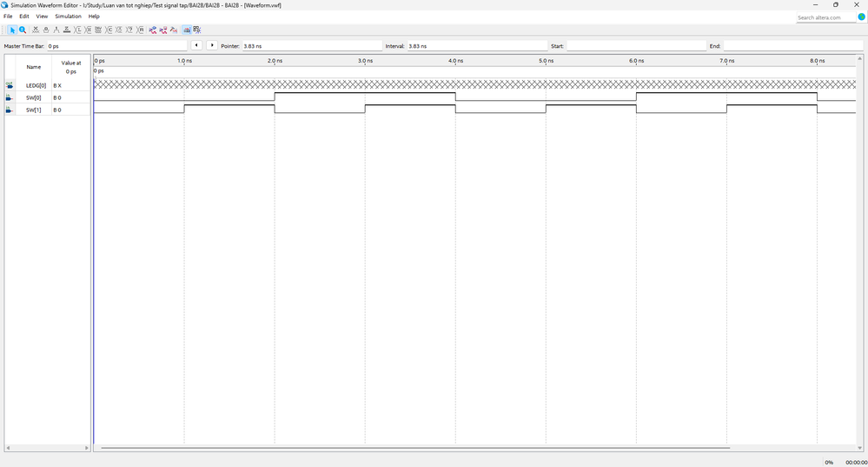Click SW[1] value 'B 0' cell
This screenshot has height=467, width=868.
[x=71, y=110]
